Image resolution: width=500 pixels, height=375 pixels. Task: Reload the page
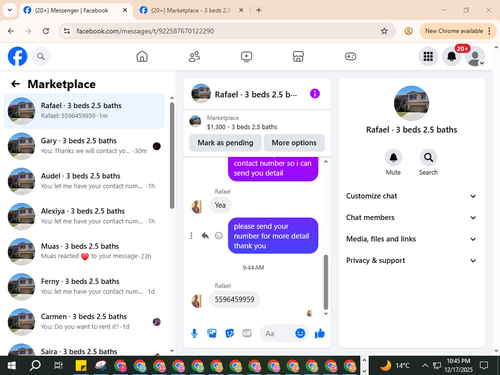click(x=46, y=31)
